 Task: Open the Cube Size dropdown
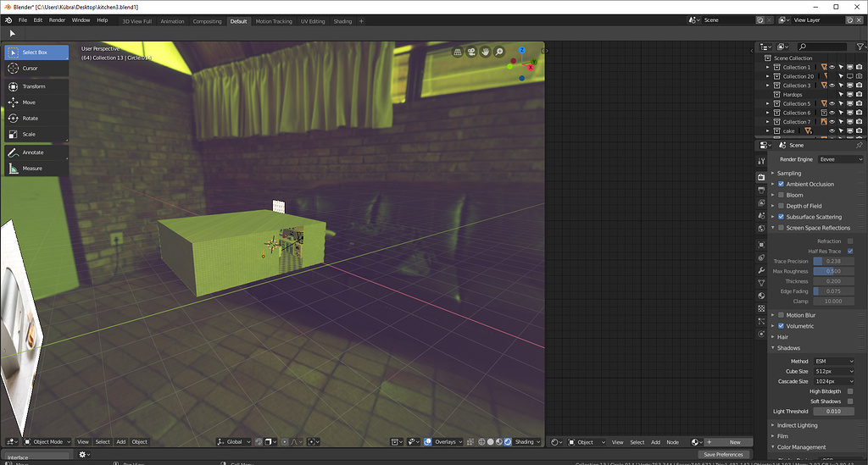tap(834, 372)
